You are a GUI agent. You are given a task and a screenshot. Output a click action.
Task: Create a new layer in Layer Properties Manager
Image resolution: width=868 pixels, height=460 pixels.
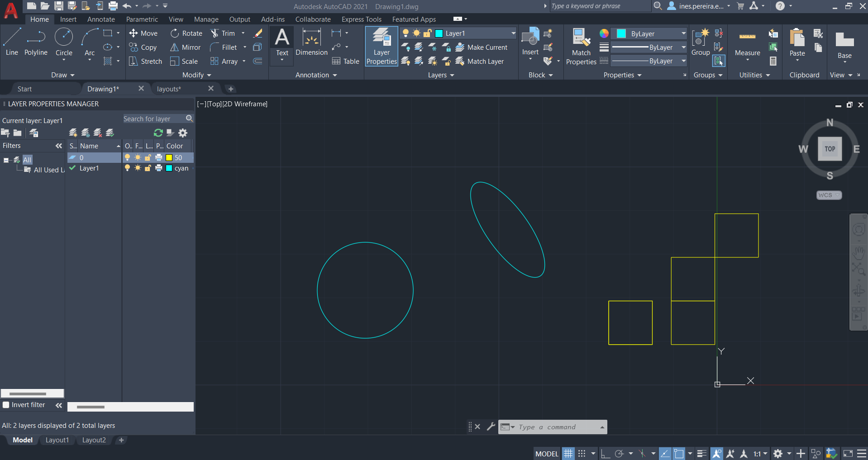click(73, 133)
